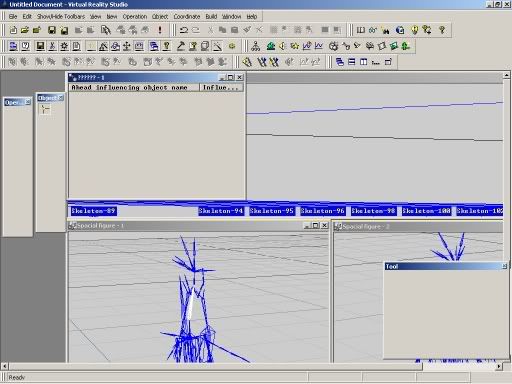512x384 pixels.
Task: Click the magic wand icon in second toolbar
Action: click(x=217, y=46)
